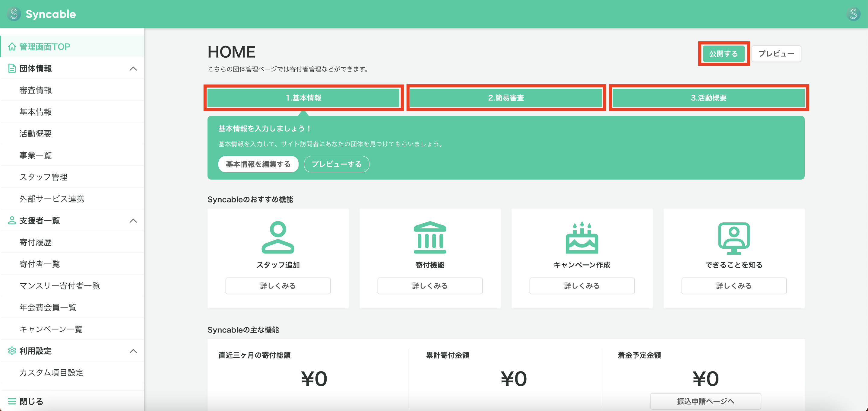Click the 公開する button
This screenshot has height=411, width=868.
tap(724, 54)
